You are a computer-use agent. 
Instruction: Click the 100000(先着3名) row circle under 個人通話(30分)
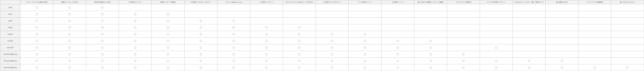pyautogui.click(x=562, y=61)
